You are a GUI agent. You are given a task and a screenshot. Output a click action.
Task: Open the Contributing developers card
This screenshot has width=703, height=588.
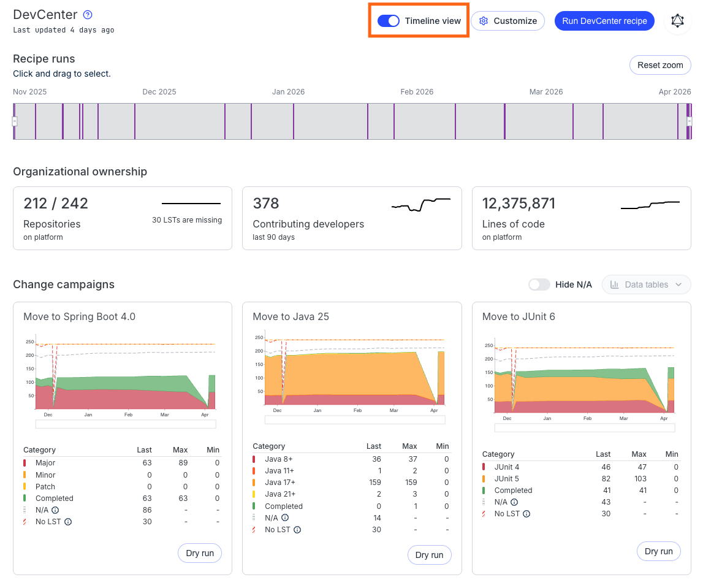coord(352,218)
